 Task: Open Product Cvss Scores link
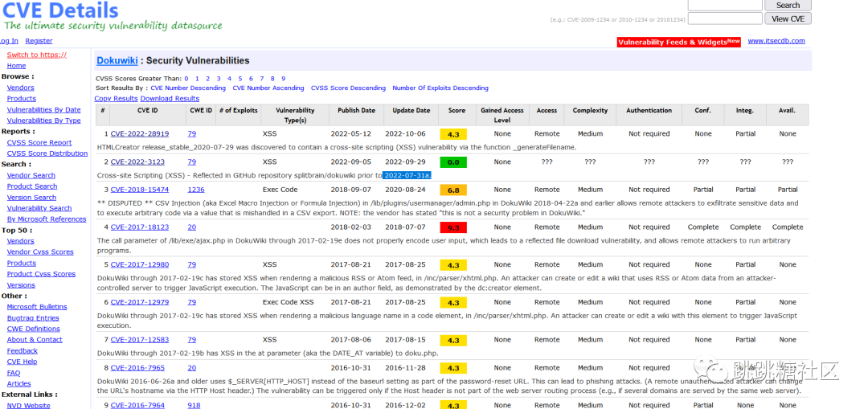(x=41, y=274)
